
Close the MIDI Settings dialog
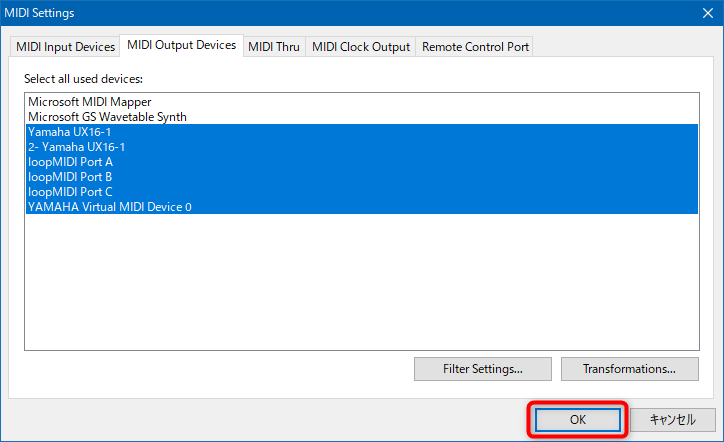[x=707, y=13]
